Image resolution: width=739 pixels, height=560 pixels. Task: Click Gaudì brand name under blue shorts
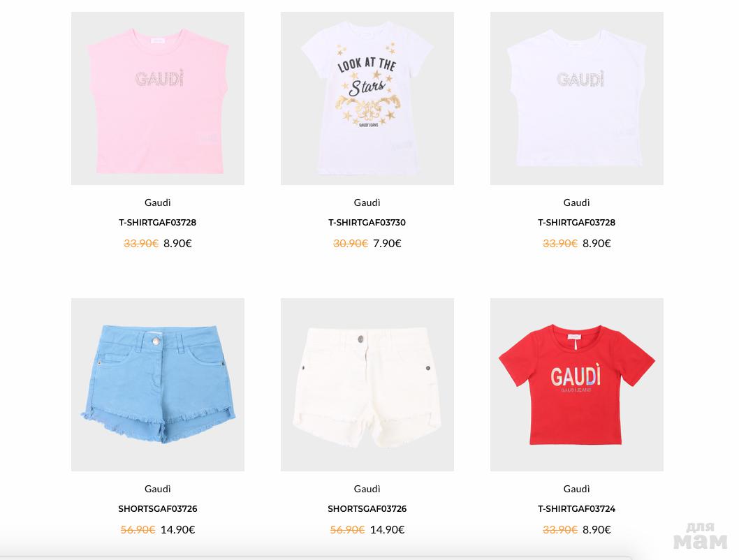(157, 489)
